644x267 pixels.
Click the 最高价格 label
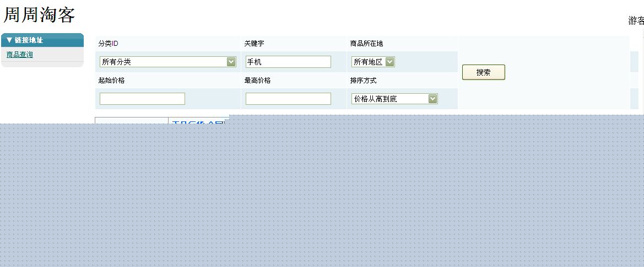(x=257, y=81)
